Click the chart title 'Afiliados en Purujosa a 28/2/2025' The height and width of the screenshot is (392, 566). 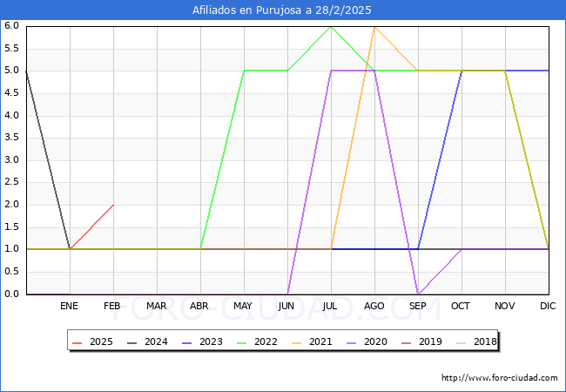(x=281, y=10)
